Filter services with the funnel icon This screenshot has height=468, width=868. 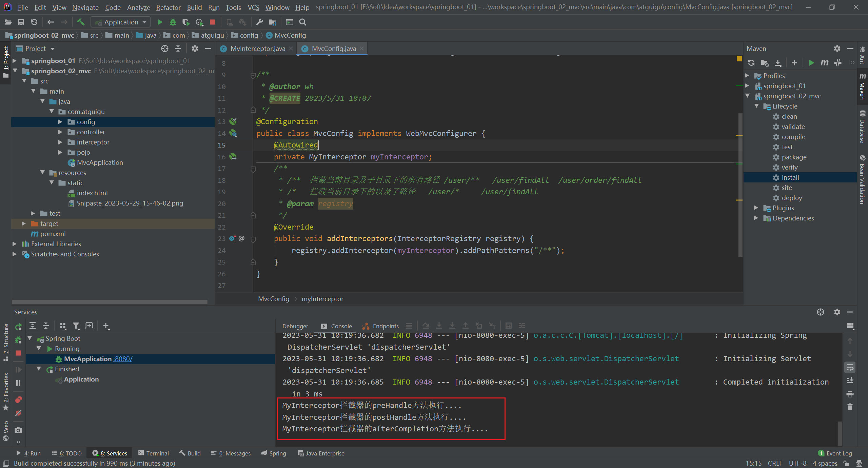[76, 326]
